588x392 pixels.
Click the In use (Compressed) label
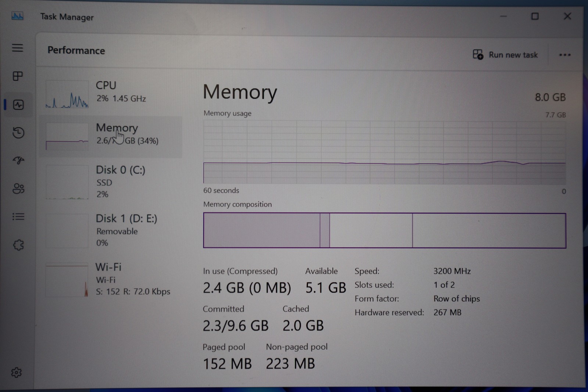coord(240,271)
